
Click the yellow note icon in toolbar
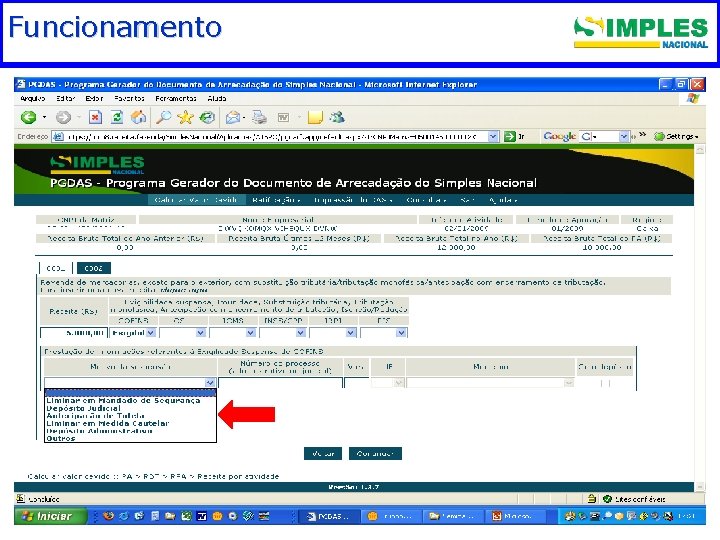coord(315,118)
